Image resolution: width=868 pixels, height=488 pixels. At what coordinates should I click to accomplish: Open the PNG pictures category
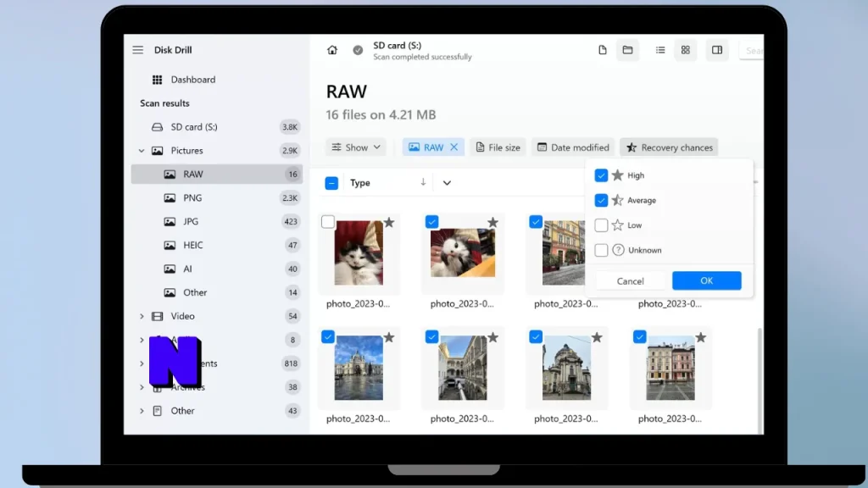(217, 197)
